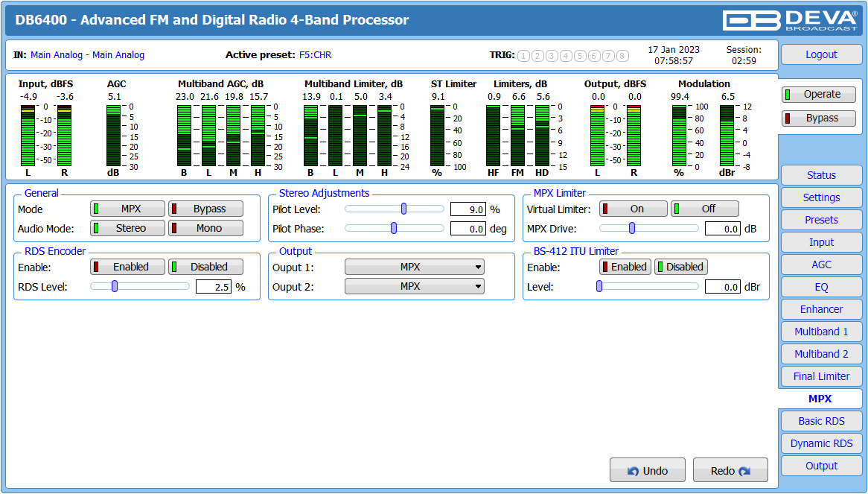Viewport: 868px width, 494px height.
Task: Open the Ouput 1 dropdown
Action: tap(415, 267)
